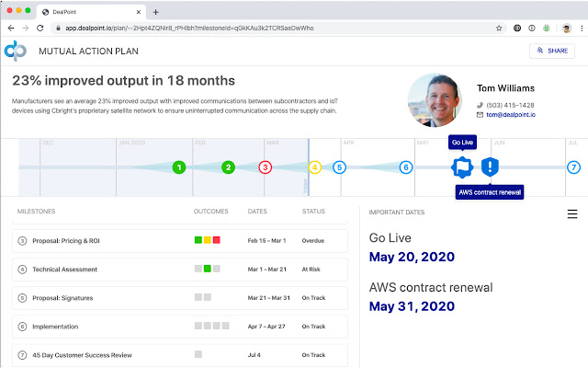Viewport: 588px width, 368px height.
Task: Click green outcome square in Technical Assessment row
Action: click(208, 269)
